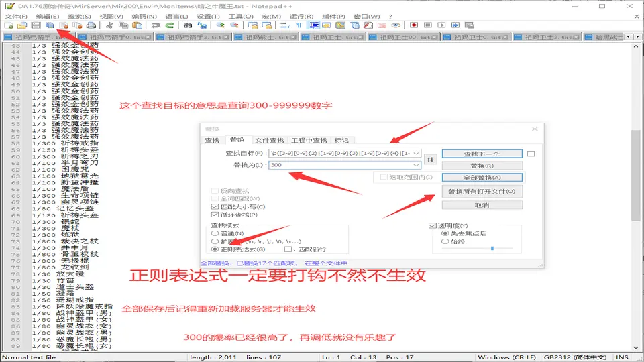Click the 查找下一个 button
This screenshot has width=644, height=362.
(x=482, y=154)
